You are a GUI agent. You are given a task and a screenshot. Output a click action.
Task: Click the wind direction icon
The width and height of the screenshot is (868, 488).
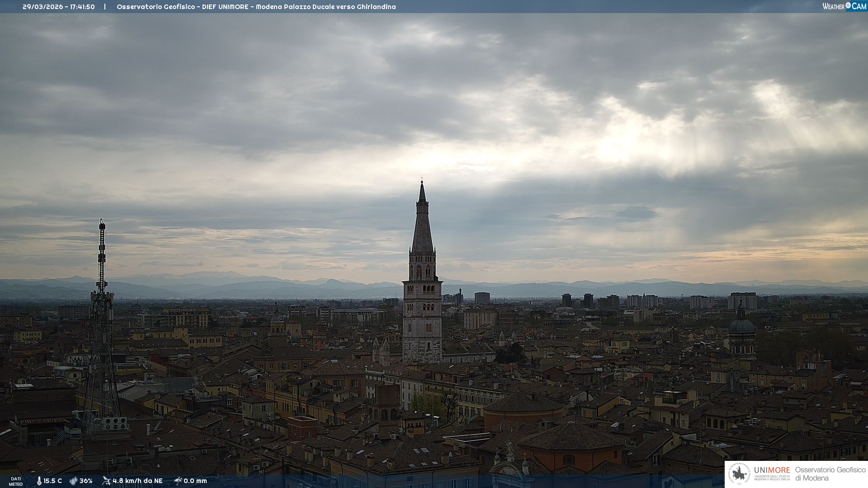(x=106, y=481)
